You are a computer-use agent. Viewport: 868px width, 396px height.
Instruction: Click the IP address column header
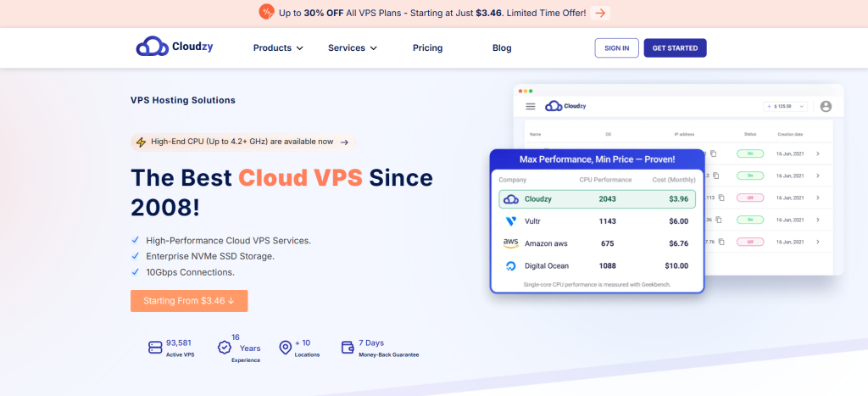684,135
